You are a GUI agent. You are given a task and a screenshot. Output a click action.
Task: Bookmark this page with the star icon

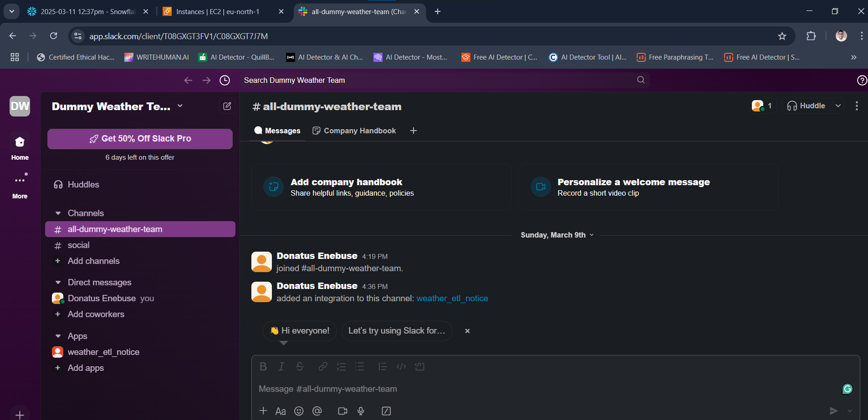click(782, 36)
